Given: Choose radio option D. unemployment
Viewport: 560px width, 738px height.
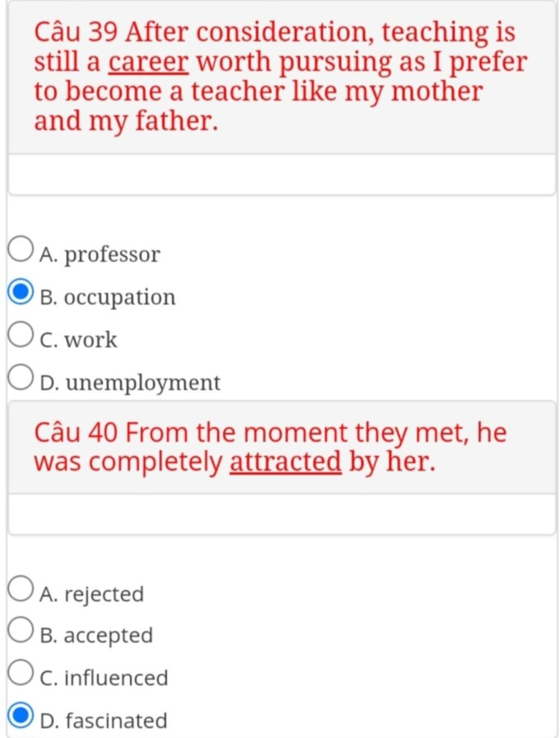Looking at the screenshot, I should coord(21,377).
